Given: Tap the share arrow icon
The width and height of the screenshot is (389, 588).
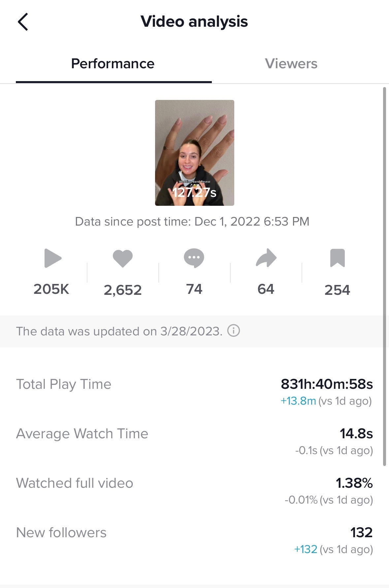Looking at the screenshot, I should click(266, 258).
